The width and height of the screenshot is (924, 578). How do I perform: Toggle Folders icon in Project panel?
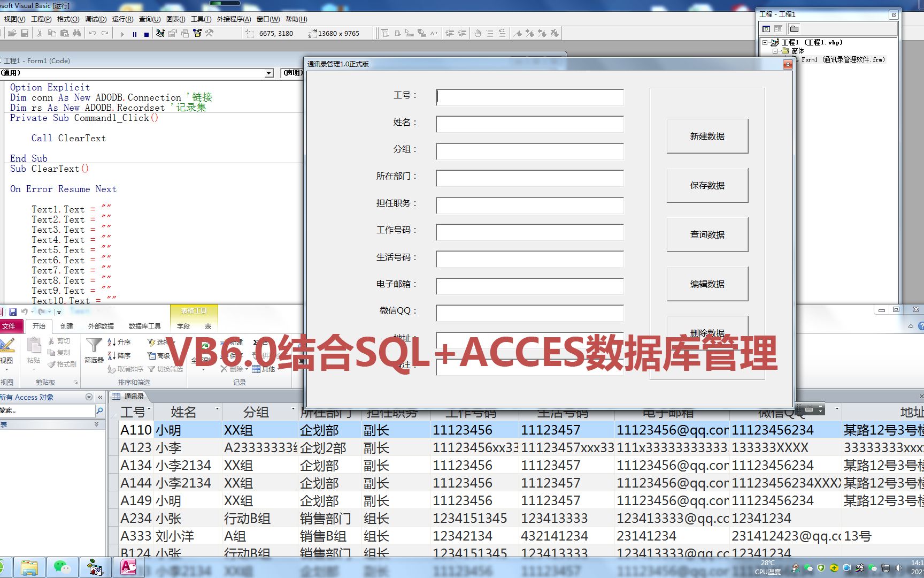point(794,29)
